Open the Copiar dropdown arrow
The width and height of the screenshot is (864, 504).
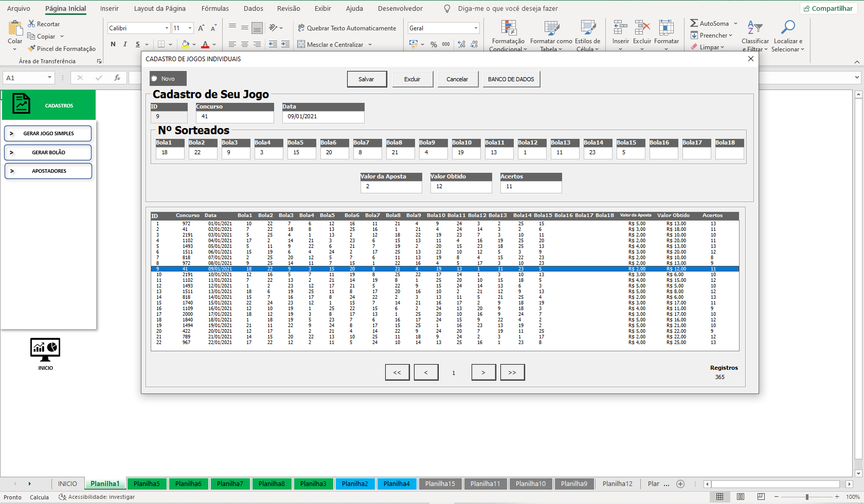62,37
